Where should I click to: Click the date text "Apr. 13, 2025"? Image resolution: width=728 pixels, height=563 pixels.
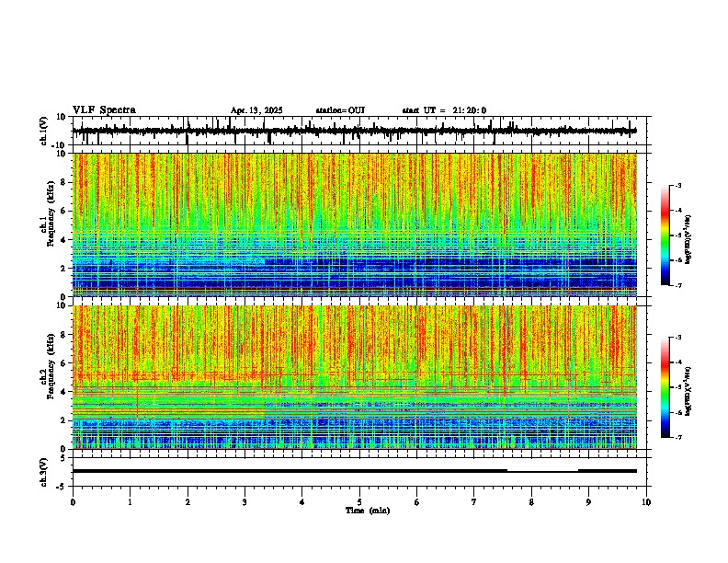tap(256, 110)
